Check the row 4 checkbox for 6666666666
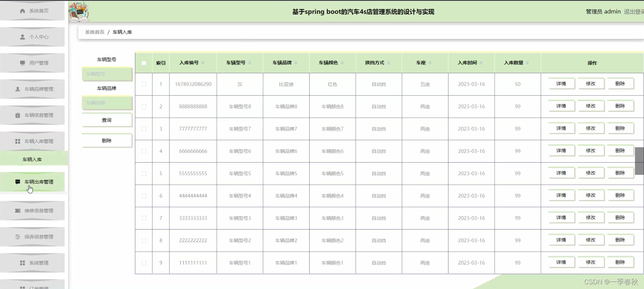This screenshot has width=644, height=289. point(144,151)
